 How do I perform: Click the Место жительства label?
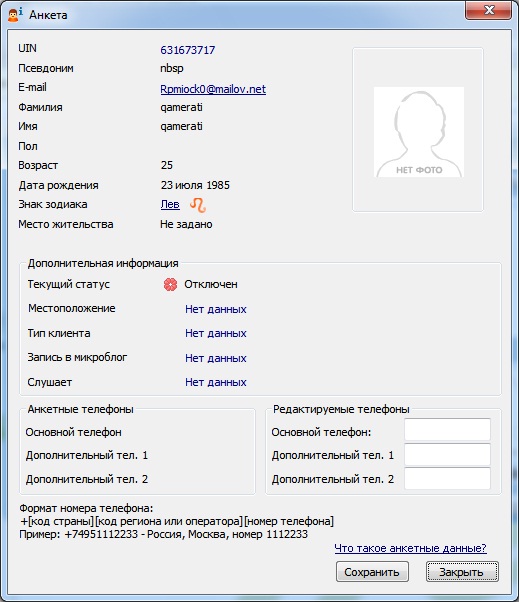pyautogui.click(x=66, y=224)
